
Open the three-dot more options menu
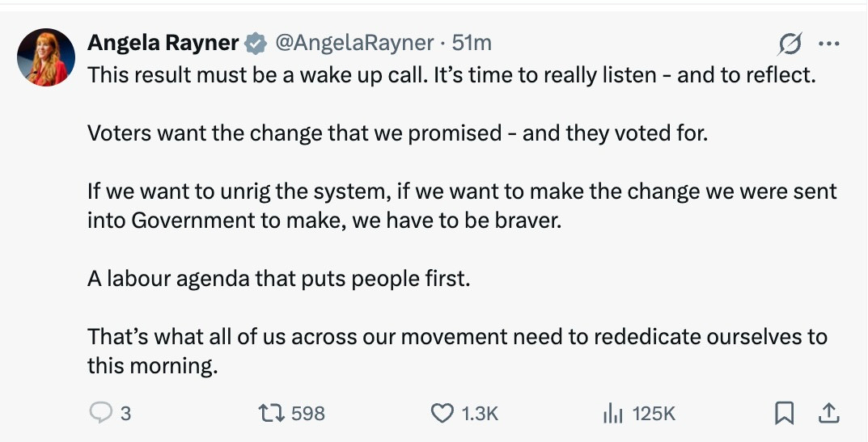pos(829,44)
